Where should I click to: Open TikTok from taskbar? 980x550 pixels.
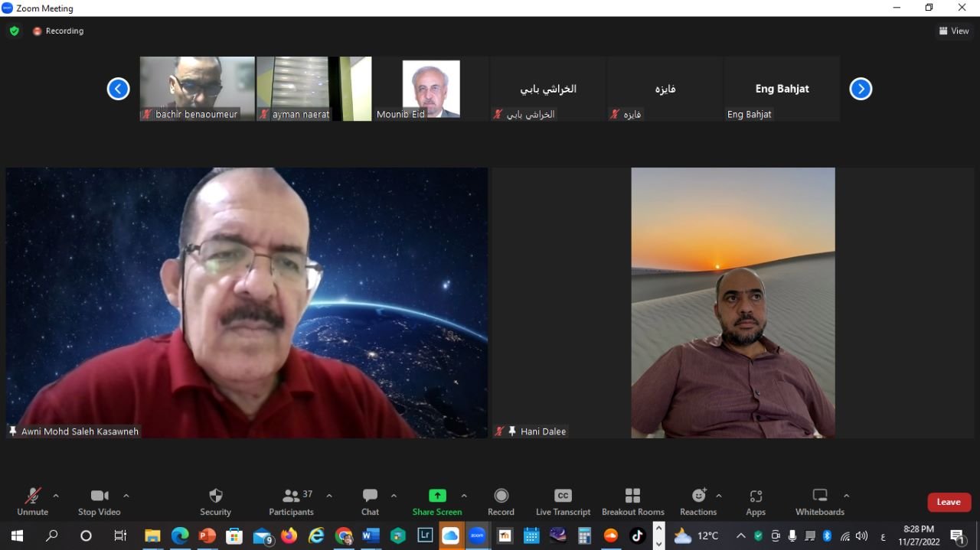click(637, 536)
